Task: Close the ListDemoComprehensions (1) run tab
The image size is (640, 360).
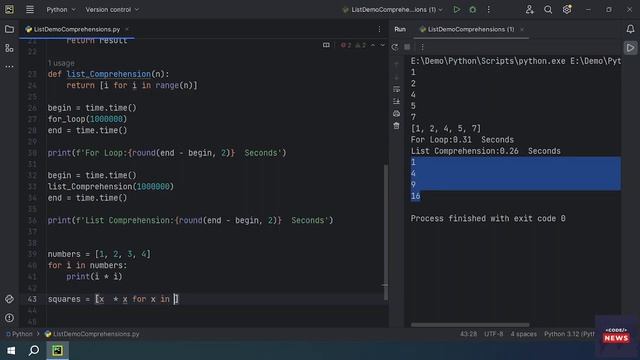Action: pyautogui.click(x=522, y=29)
